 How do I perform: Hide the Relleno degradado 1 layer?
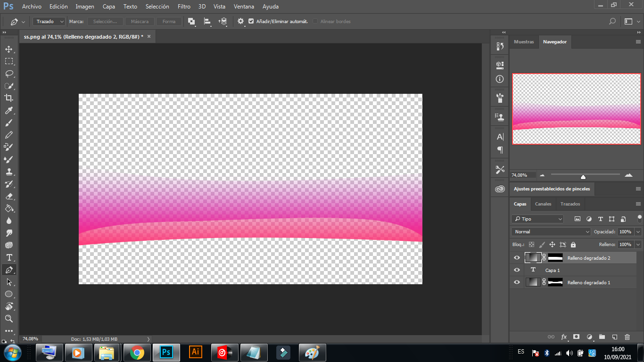[517, 282]
